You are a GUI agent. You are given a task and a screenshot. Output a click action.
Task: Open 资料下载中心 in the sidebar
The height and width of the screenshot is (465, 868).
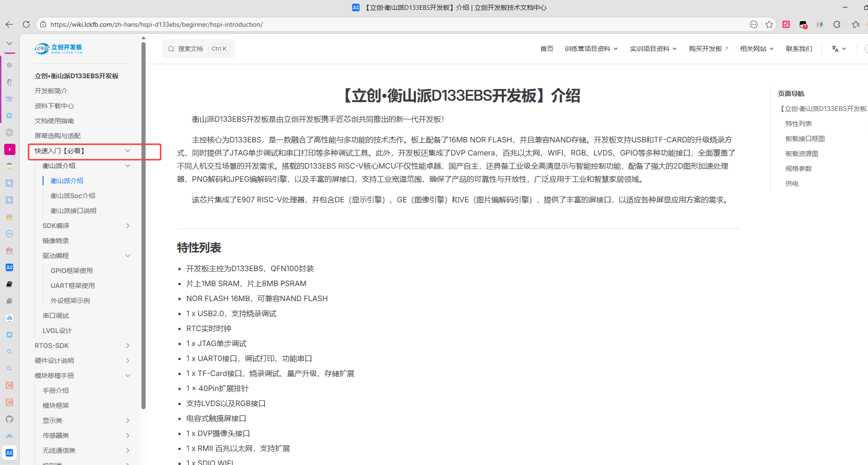pos(54,106)
